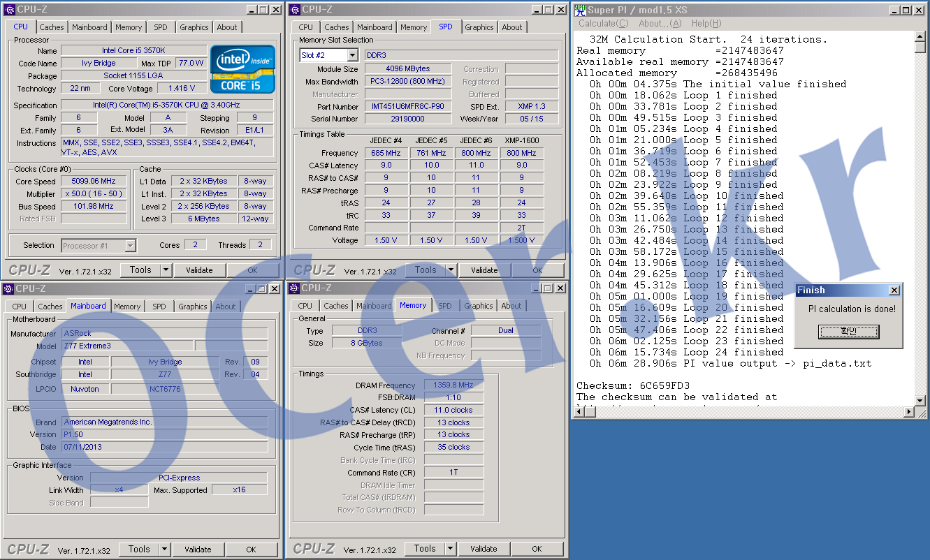Viewport: 930px width, 560px height.
Task: Confirm the Finish dialog button
Action: (848, 331)
